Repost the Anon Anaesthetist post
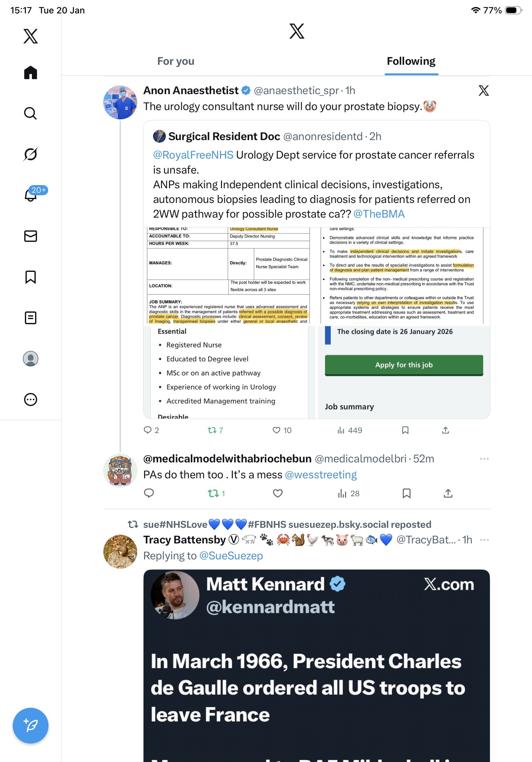The height and width of the screenshot is (762, 532). pos(212,430)
